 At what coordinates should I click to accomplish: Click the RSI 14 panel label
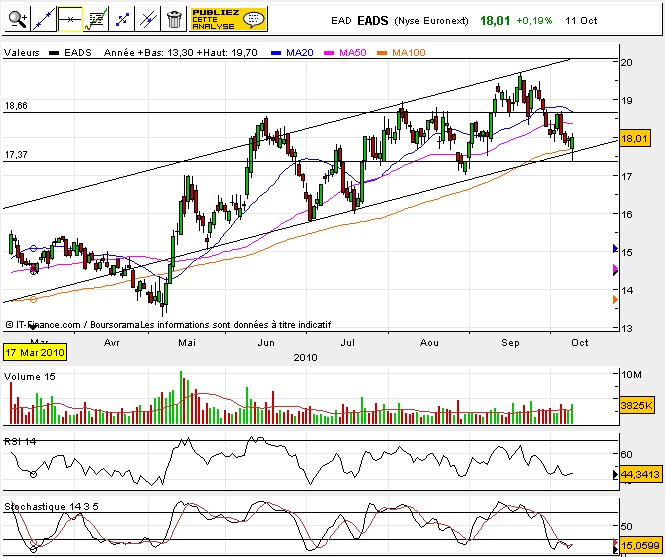(20, 442)
